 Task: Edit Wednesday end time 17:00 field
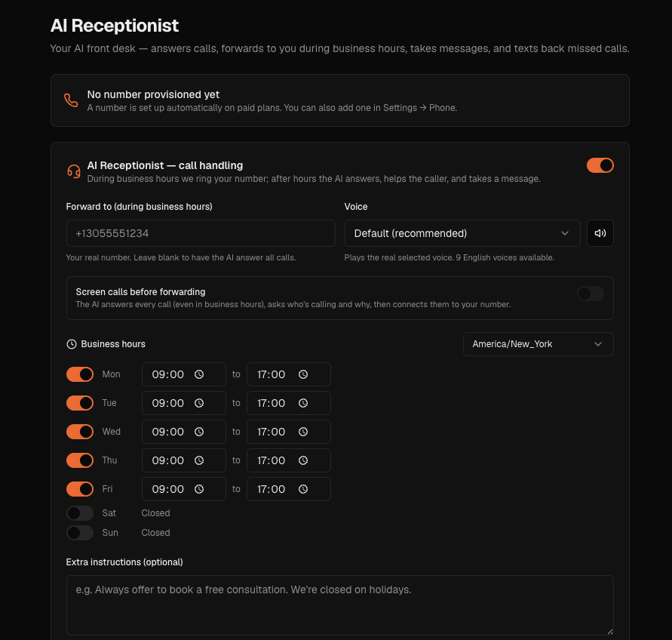click(x=289, y=432)
